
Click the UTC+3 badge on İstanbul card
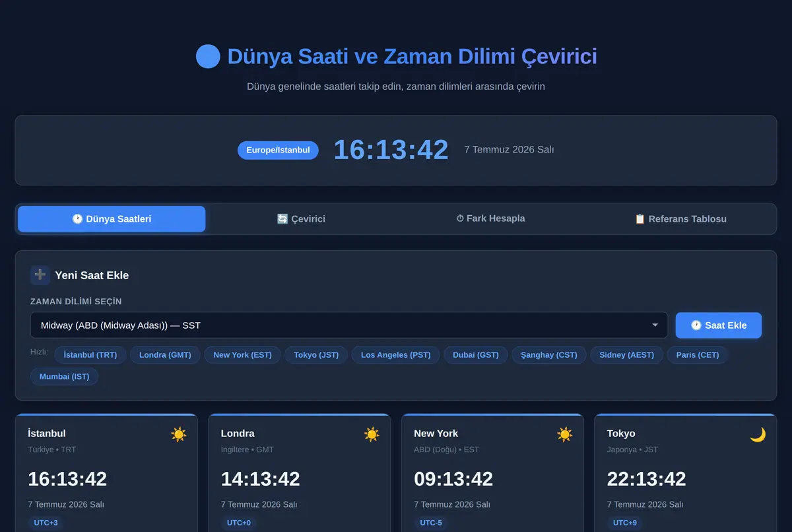coord(46,523)
